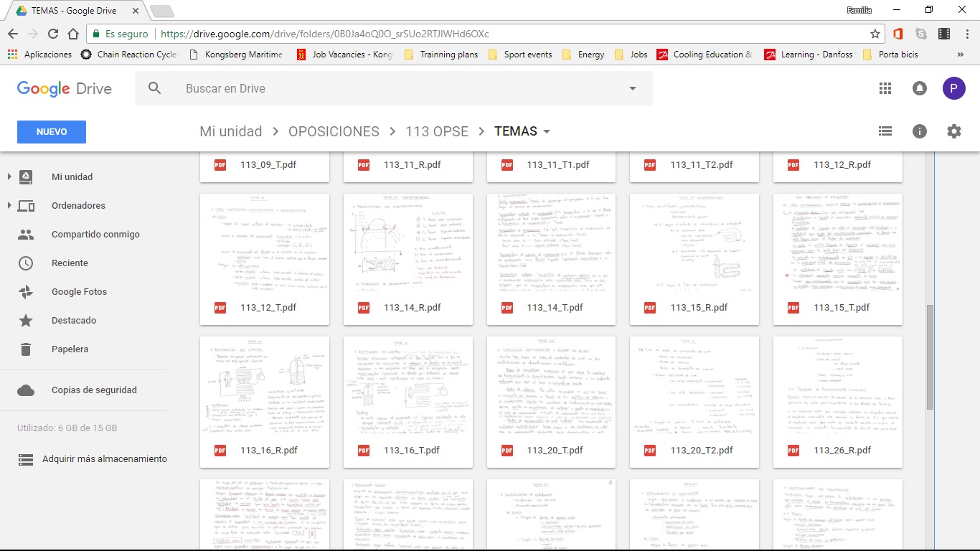
Task: Click the Buscar en Drive field
Action: pyautogui.click(x=395, y=88)
